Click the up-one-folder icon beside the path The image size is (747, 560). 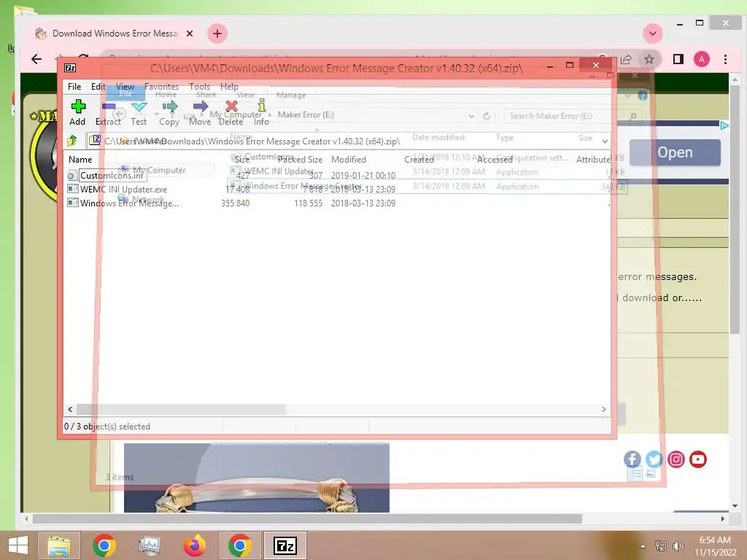click(72, 141)
